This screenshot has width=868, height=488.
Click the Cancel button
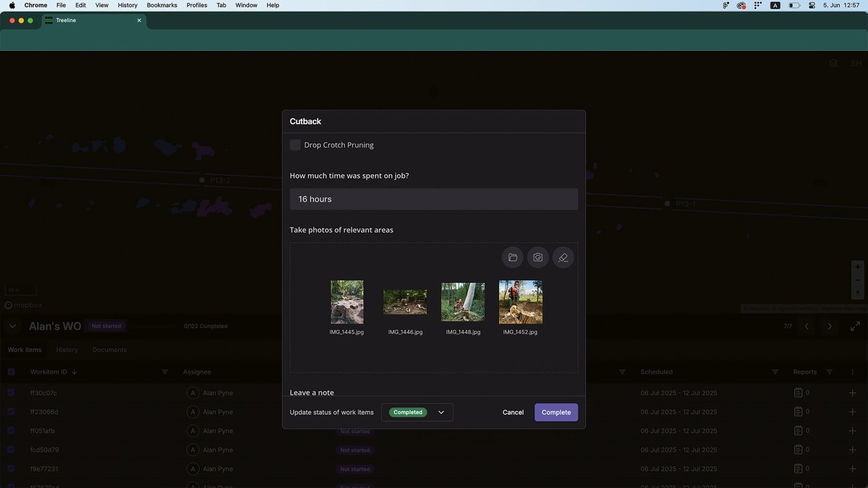[513, 412]
